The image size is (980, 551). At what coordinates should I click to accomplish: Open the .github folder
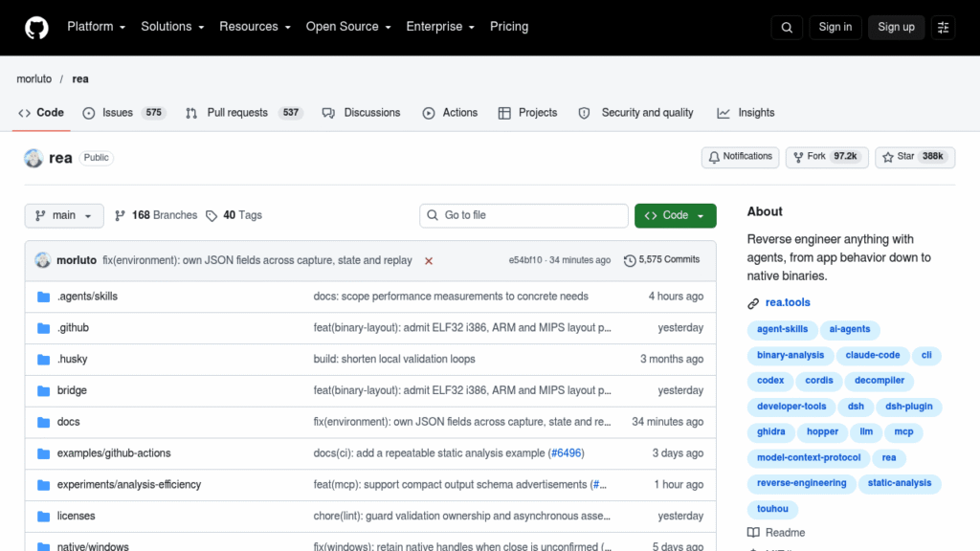tap(73, 328)
